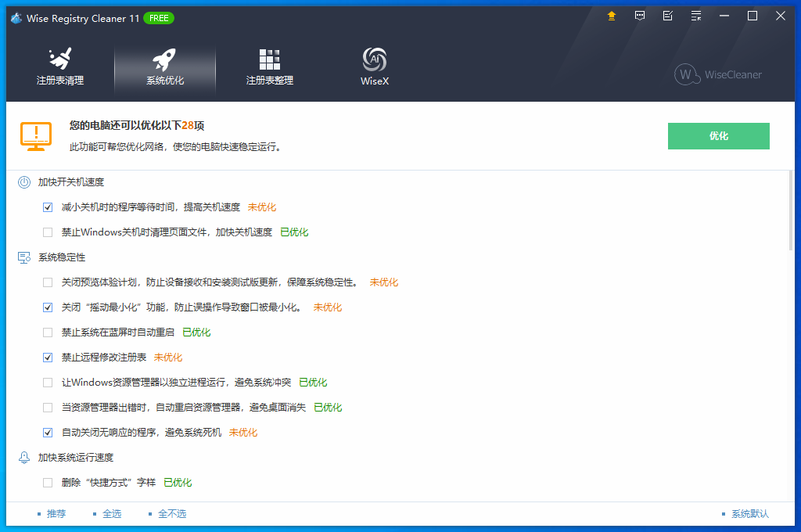Open the feedback chat bubble icon

coord(640,15)
